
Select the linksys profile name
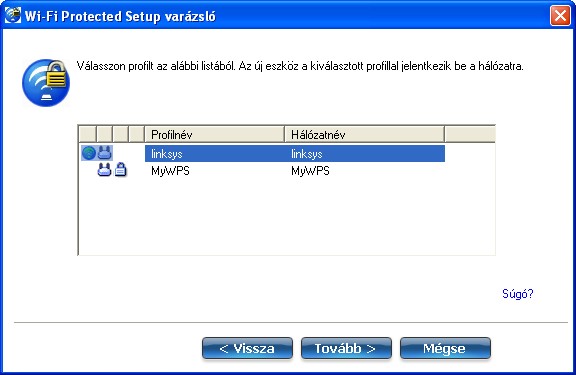[x=167, y=154]
